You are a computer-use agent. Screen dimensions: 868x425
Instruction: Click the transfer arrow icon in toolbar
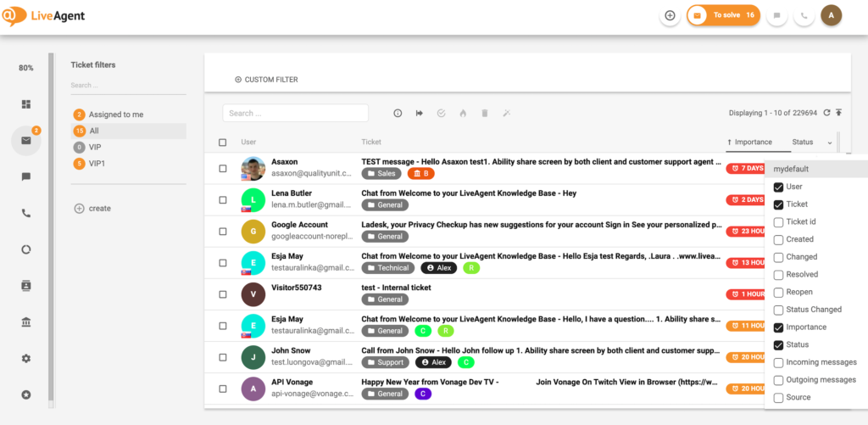[x=419, y=113]
